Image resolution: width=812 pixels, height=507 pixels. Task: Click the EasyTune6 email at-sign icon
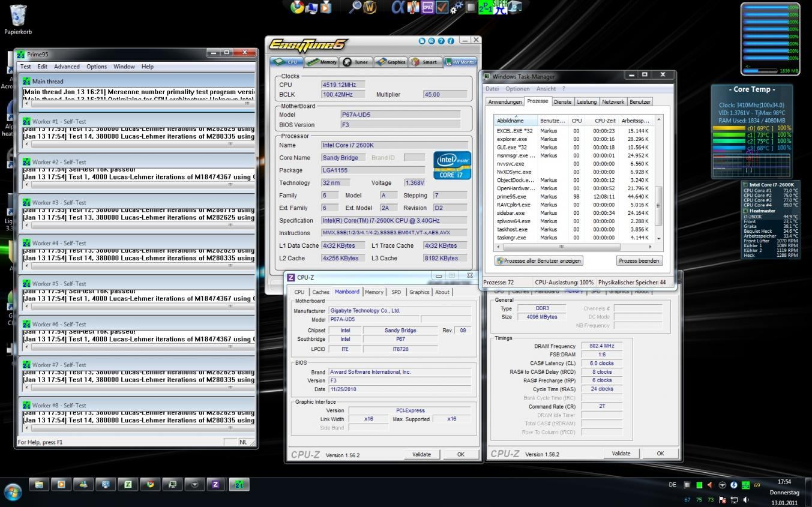click(431, 41)
